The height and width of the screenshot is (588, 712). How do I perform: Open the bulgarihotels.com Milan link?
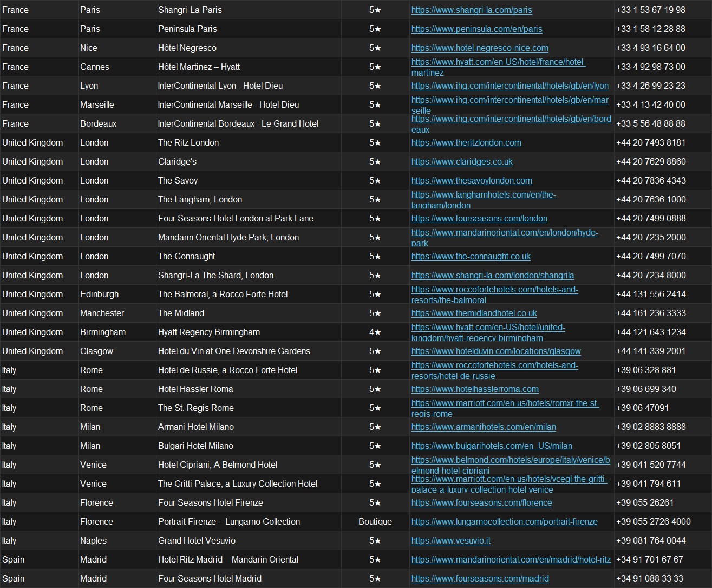coord(492,446)
